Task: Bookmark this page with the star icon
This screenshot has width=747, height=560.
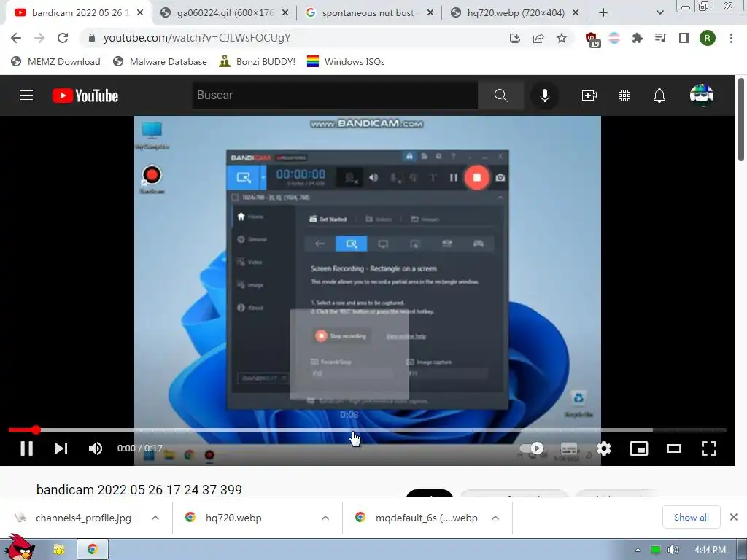Action: pos(562,38)
